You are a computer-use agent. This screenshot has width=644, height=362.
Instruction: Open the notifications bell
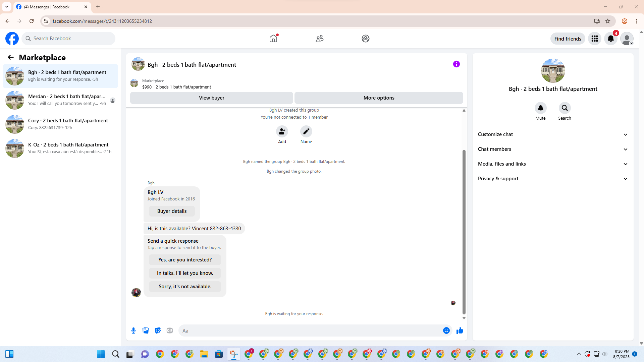pyautogui.click(x=611, y=39)
